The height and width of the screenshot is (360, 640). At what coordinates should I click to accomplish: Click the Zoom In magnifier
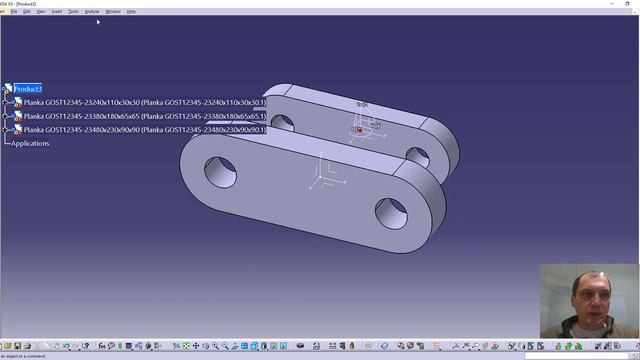pyautogui.click(x=216, y=346)
